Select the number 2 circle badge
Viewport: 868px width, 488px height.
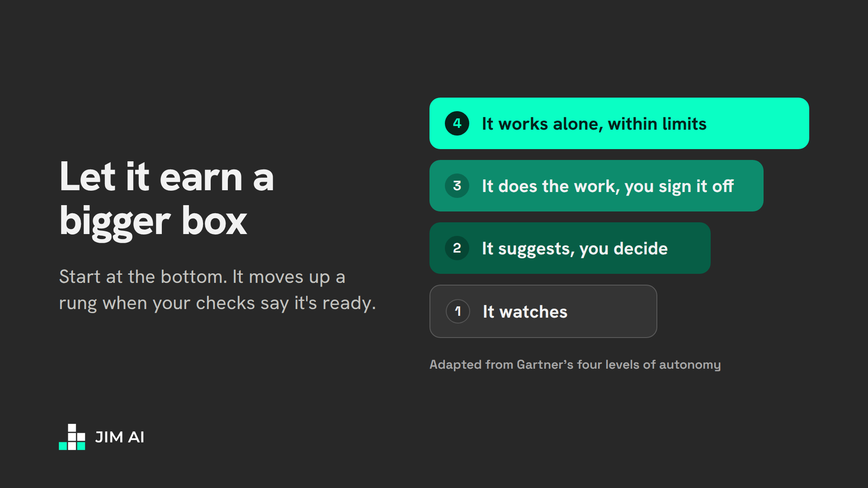457,248
